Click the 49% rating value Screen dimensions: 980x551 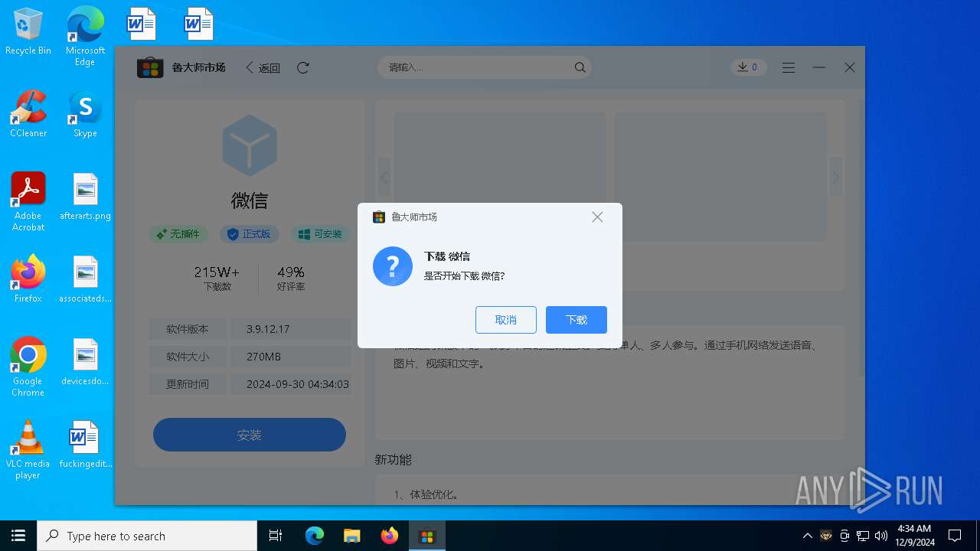291,272
